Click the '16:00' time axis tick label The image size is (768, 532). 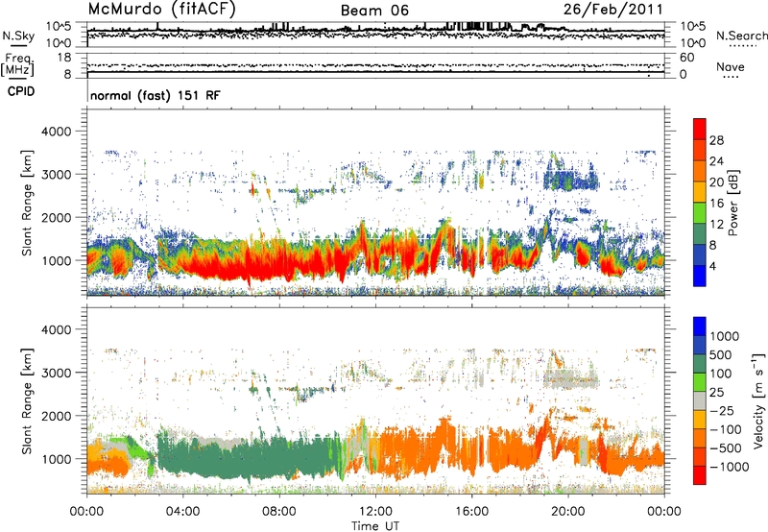click(x=471, y=512)
